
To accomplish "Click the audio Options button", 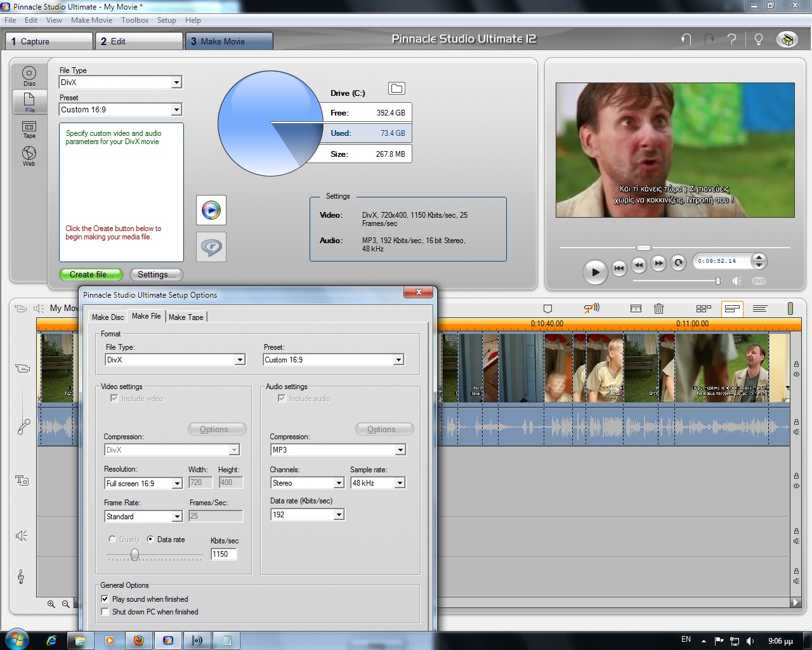I will (384, 429).
